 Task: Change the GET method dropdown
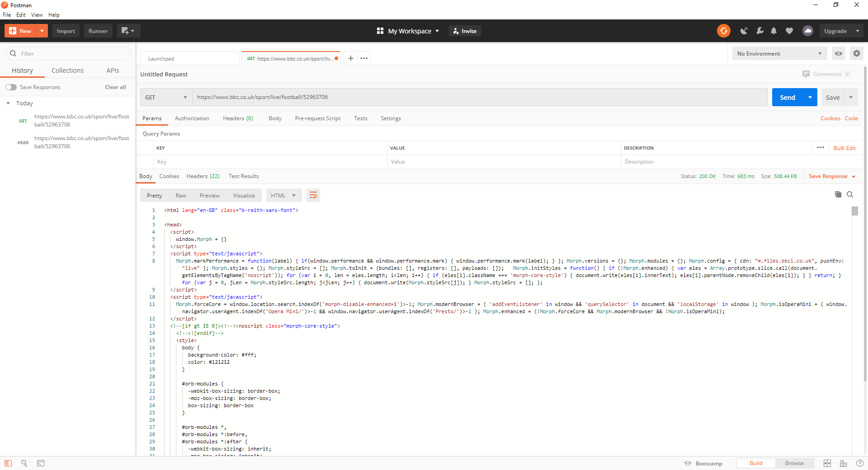pos(166,97)
